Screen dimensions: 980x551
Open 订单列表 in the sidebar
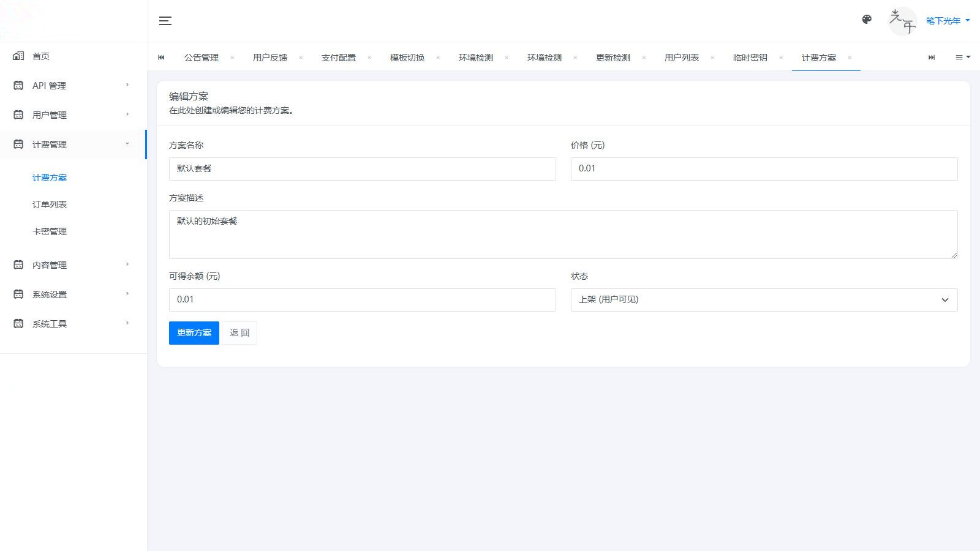50,204
